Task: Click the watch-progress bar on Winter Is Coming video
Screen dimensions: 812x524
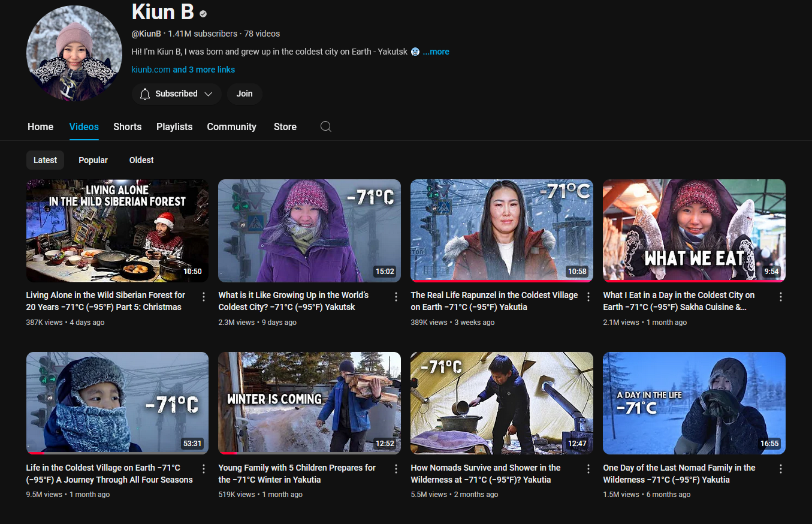Action: click(310, 453)
